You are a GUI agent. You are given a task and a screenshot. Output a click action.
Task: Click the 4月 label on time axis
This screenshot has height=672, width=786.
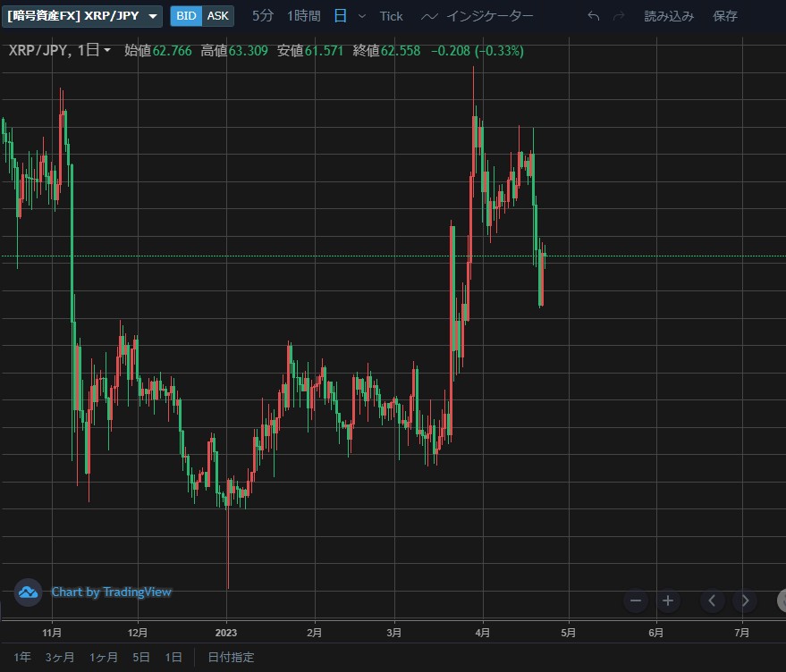click(x=482, y=633)
